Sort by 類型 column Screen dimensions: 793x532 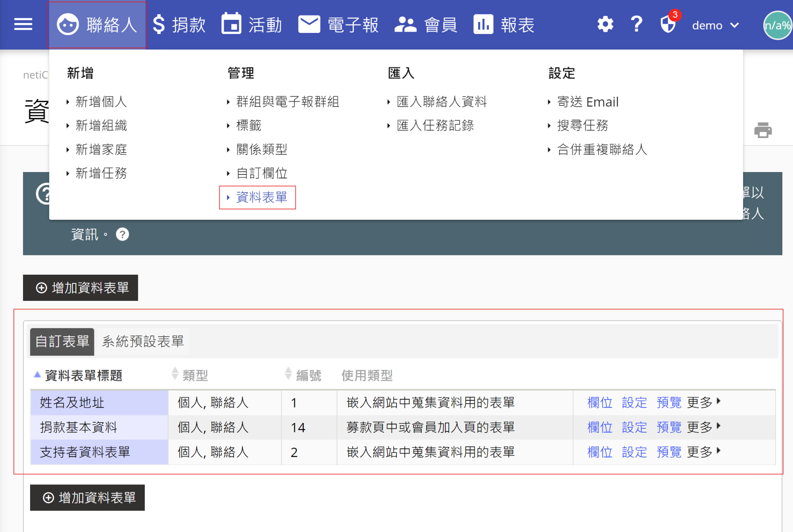click(195, 375)
